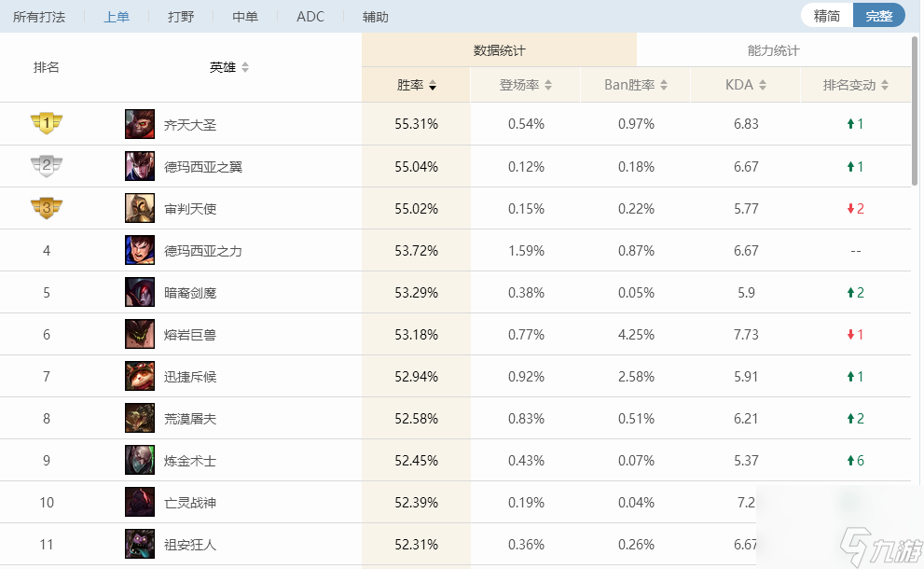Select the 打野 jungle tab
This screenshot has width=924, height=569.
click(181, 17)
